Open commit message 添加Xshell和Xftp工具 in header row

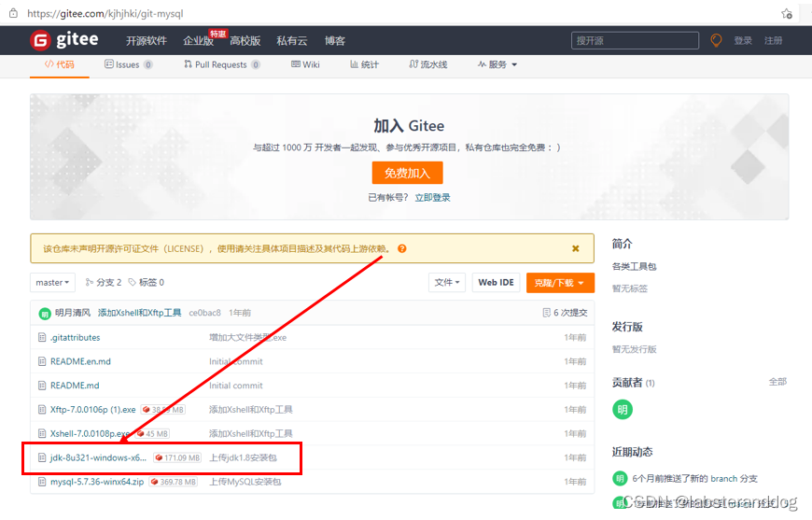(x=139, y=313)
